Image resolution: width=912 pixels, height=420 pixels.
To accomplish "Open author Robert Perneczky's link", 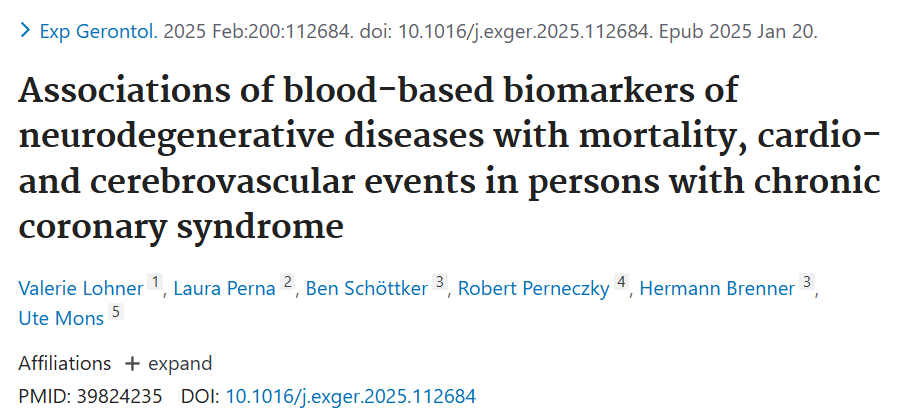I will (x=534, y=288).
